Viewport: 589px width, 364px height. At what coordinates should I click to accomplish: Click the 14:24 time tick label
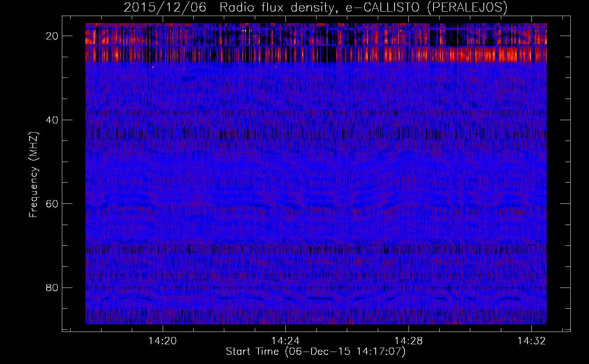[286, 341]
